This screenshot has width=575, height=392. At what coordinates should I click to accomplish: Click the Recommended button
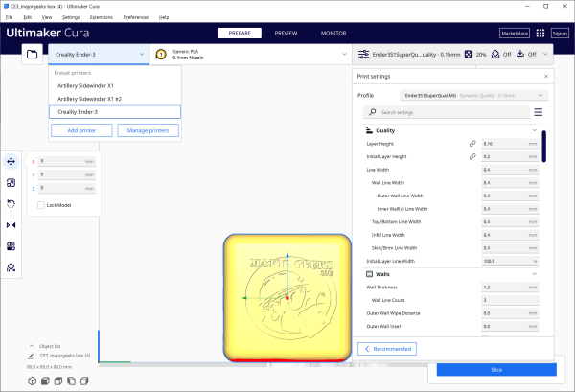click(x=387, y=349)
